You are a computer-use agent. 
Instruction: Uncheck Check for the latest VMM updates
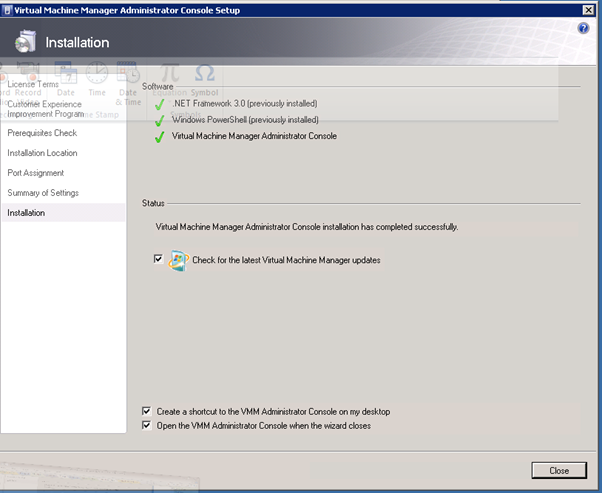158,259
